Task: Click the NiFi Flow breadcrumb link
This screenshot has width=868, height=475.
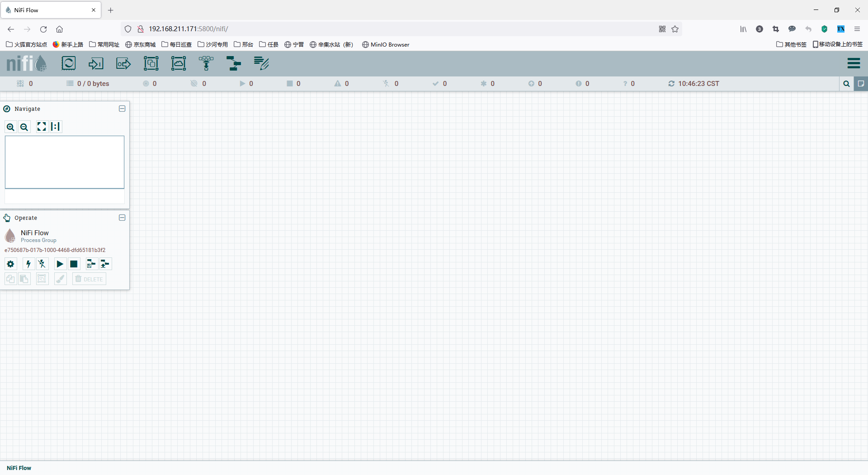Action: (x=19, y=468)
